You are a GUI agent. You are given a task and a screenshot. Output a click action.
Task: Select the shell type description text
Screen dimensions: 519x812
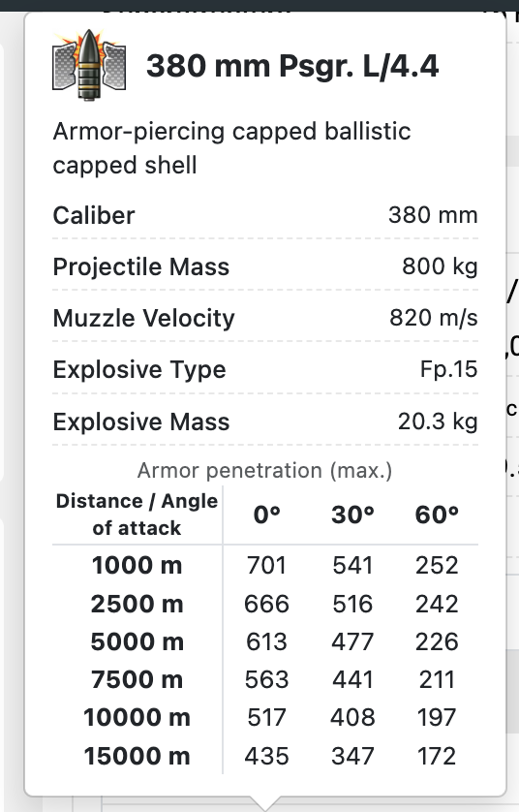click(231, 148)
